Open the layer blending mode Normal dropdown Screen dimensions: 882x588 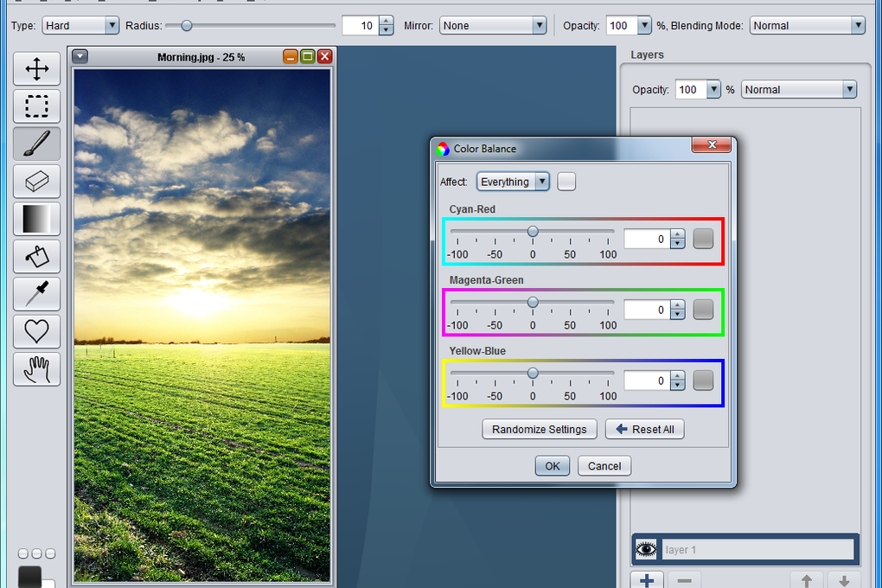[799, 89]
